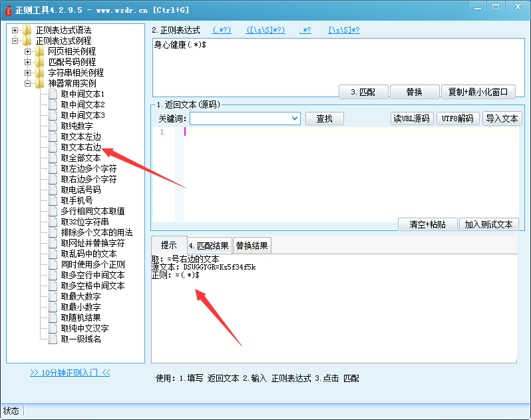Click the 3.匹配 button

coord(363,92)
